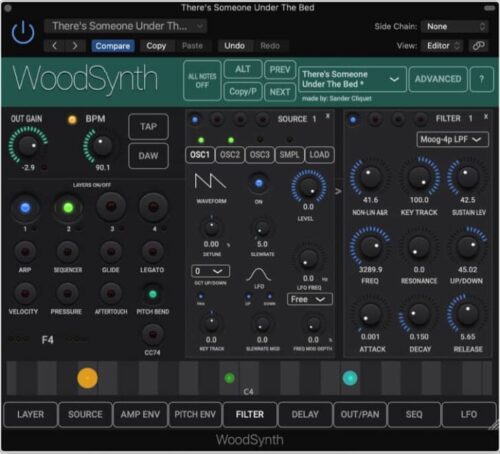The image size is (500, 454).
Task: Enable the Sequencer toggle
Action: point(68,252)
